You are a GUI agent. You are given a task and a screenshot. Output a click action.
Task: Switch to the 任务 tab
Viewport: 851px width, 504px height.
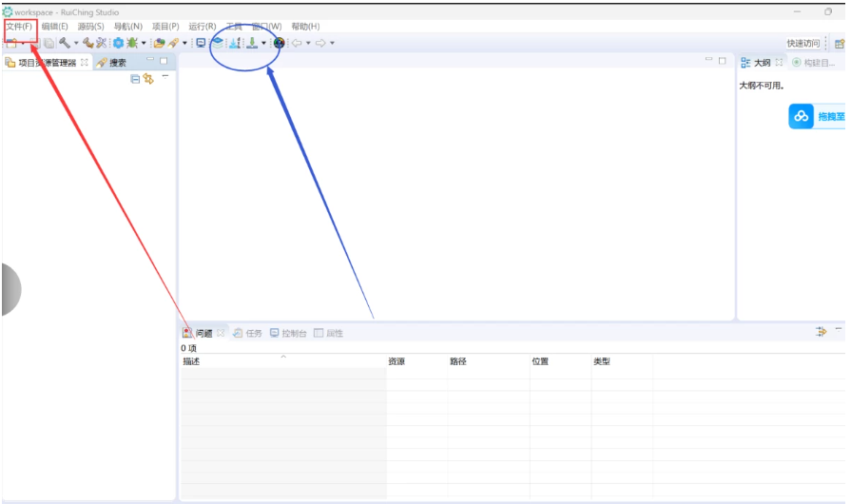pyautogui.click(x=247, y=333)
